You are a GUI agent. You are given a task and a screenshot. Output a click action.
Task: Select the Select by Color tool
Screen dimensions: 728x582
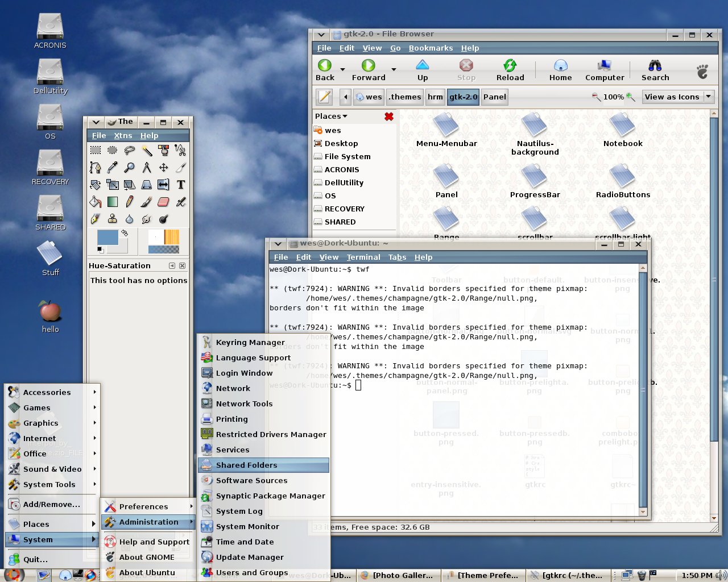[164, 151]
